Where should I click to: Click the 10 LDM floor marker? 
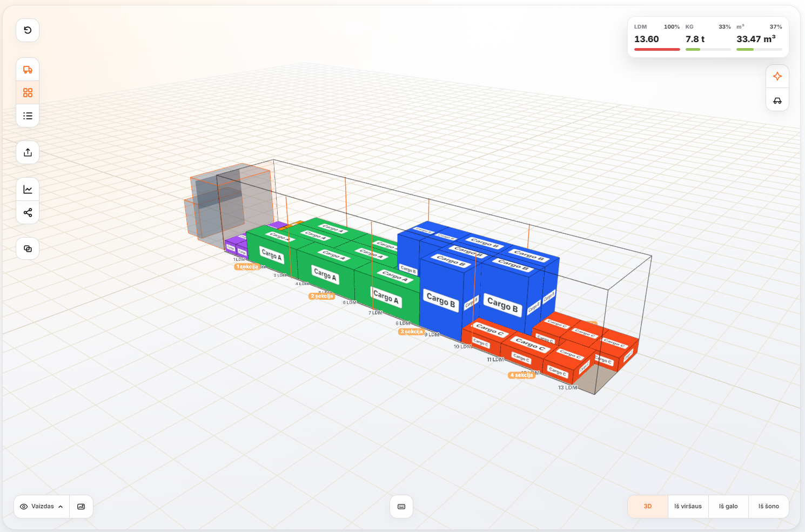[x=463, y=347]
